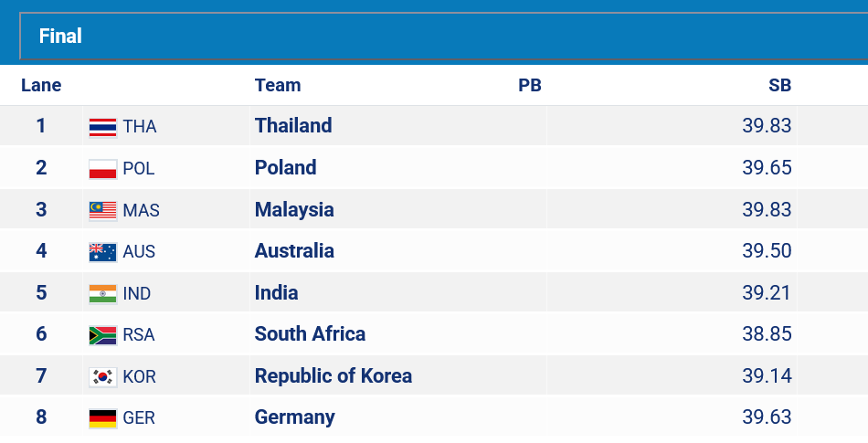Open the Republic of Korea team link
868x443 pixels.
[x=333, y=376]
